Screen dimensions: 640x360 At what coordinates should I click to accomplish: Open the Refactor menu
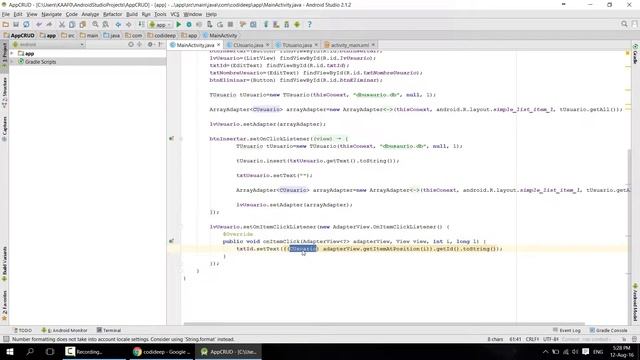click(x=112, y=14)
